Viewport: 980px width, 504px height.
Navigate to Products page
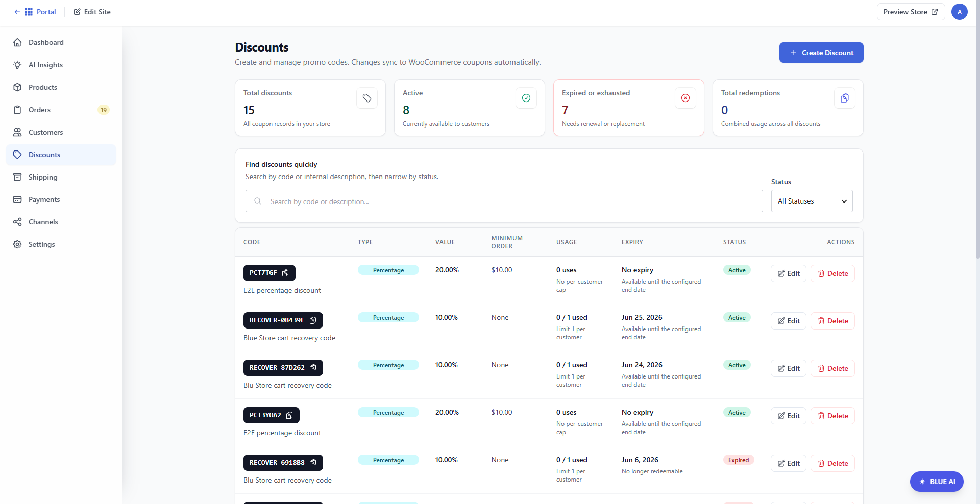point(61,87)
